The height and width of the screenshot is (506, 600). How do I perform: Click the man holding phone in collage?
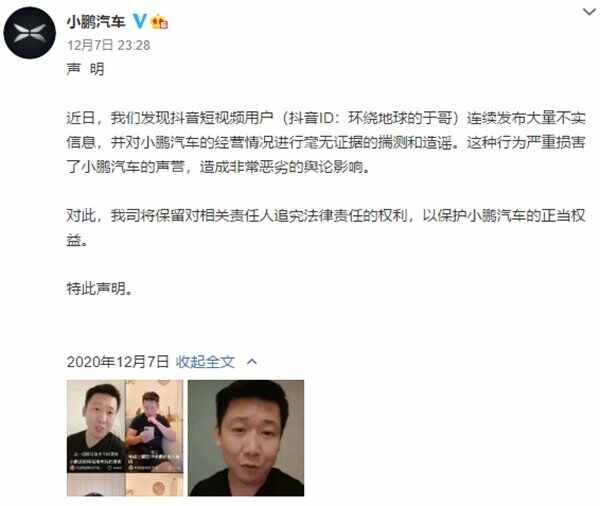tap(154, 426)
